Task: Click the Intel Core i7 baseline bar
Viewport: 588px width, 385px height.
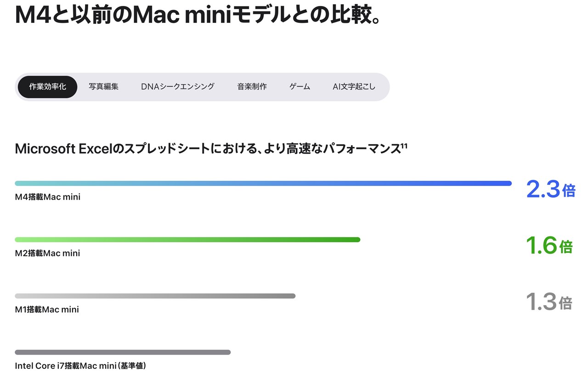Action: (x=123, y=352)
